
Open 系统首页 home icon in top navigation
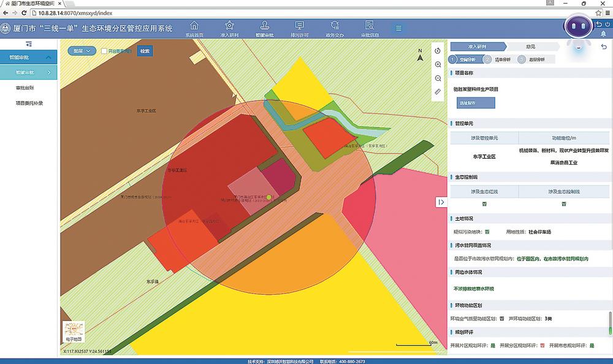(x=195, y=28)
